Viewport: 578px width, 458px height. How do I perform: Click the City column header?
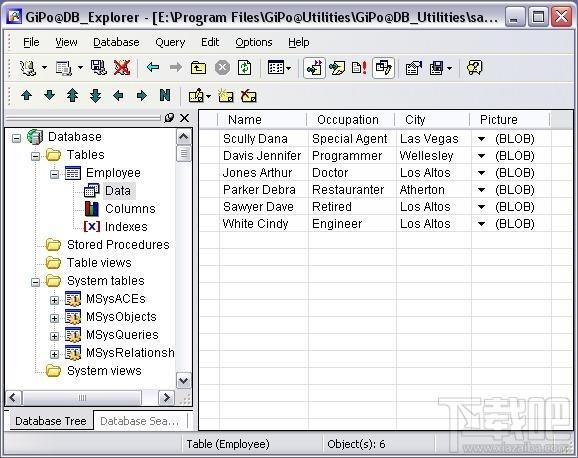tap(432, 119)
